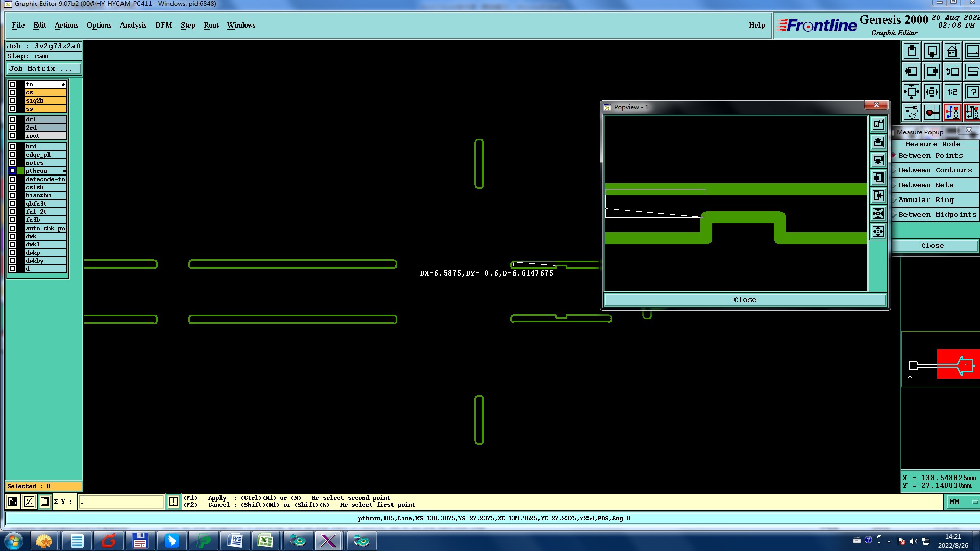The width and height of the screenshot is (980, 551).
Task: Toggle the checkbox for the pthrou layer
Action: pos(12,171)
